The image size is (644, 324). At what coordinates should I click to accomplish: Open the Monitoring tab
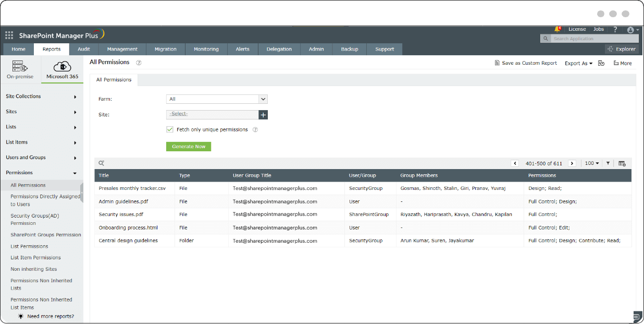[206, 49]
